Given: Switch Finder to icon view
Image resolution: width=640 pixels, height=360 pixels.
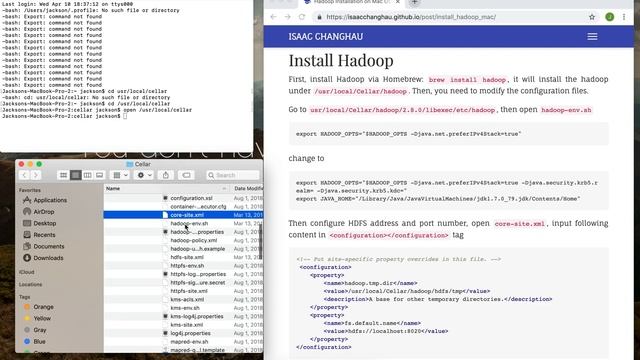Looking at the screenshot, I should (63, 175).
